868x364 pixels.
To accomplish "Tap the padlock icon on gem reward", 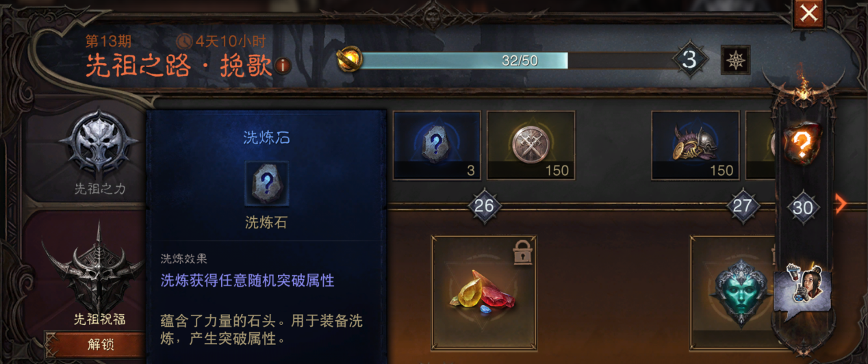I will coord(522,253).
